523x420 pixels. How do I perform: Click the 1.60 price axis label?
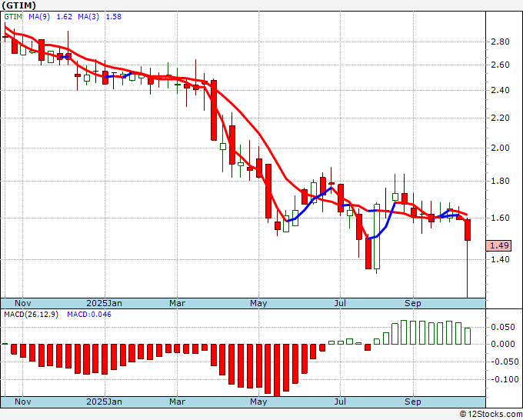[x=501, y=218]
